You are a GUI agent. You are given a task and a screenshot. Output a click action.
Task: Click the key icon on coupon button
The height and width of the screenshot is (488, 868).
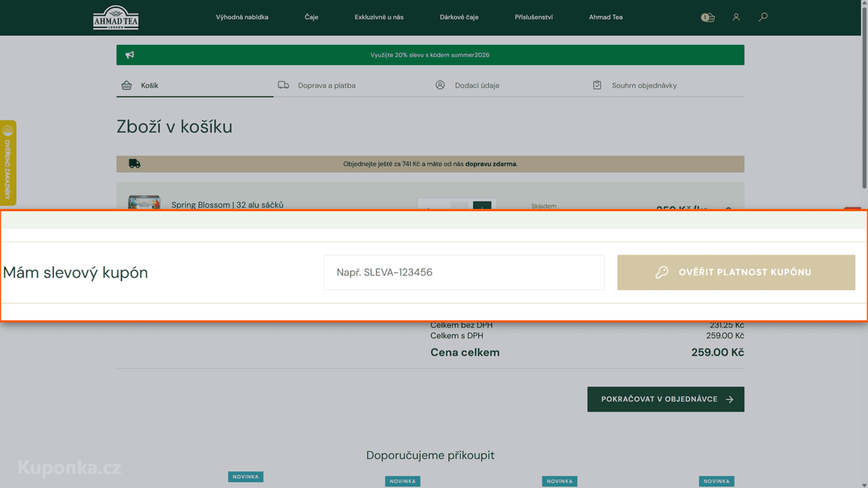tap(662, 273)
